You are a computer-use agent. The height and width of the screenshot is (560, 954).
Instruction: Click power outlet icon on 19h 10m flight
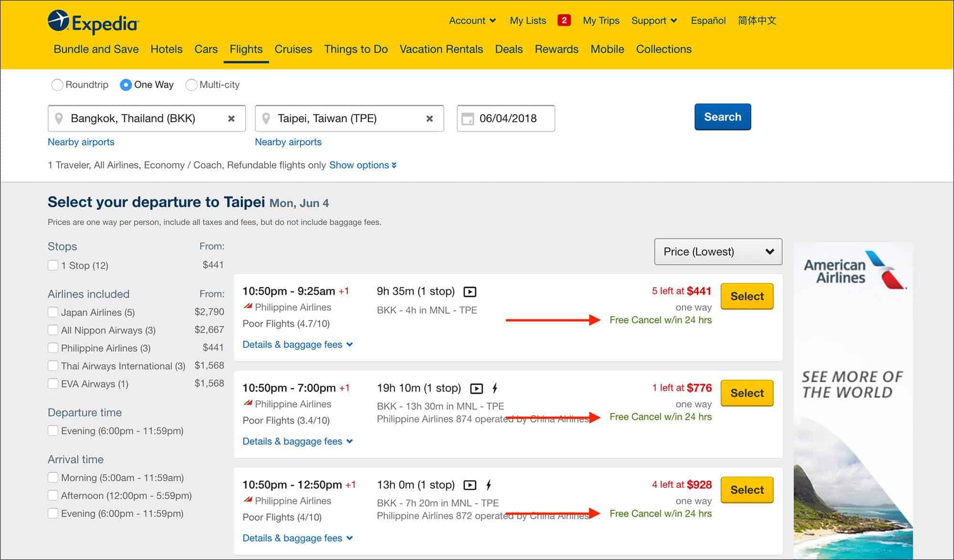click(495, 388)
